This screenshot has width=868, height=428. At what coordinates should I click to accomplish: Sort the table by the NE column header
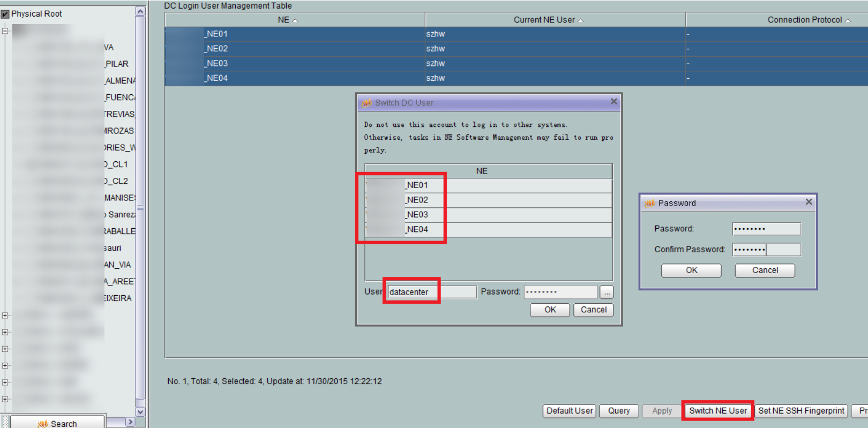(295, 20)
